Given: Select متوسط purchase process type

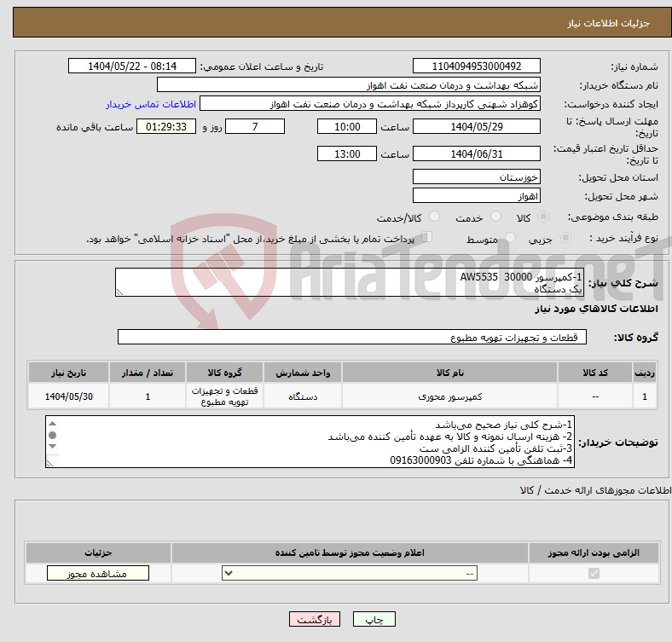Looking at the screenshot, I should click(510, 239).
